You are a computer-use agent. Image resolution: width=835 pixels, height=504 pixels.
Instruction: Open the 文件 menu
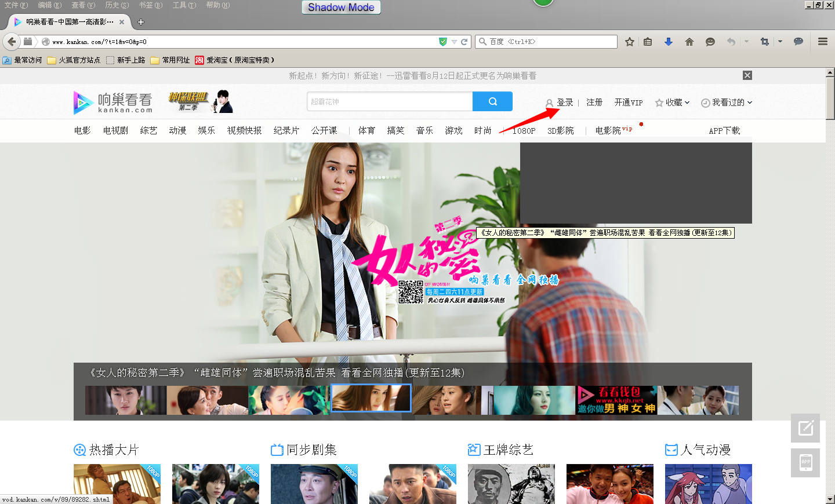pyautogui.click(x=16, y=5)
